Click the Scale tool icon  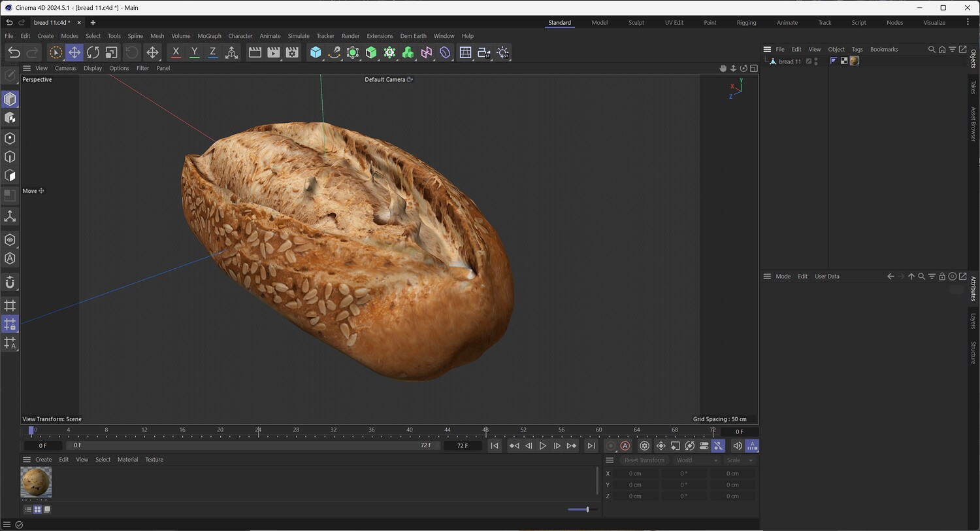[111, 52]
